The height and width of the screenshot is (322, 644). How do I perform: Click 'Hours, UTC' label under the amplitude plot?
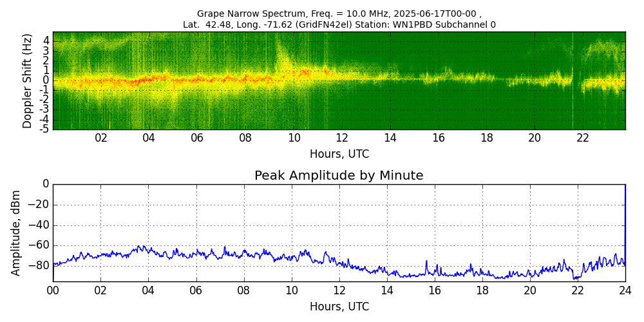coord(339,307)
